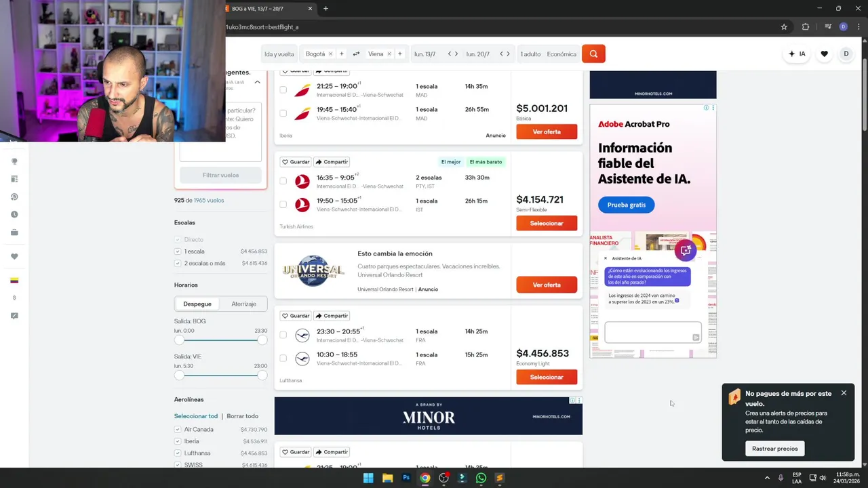Open the heart icon in left sidebar
The height and width of the screenshot is (488, 868).
14,256
